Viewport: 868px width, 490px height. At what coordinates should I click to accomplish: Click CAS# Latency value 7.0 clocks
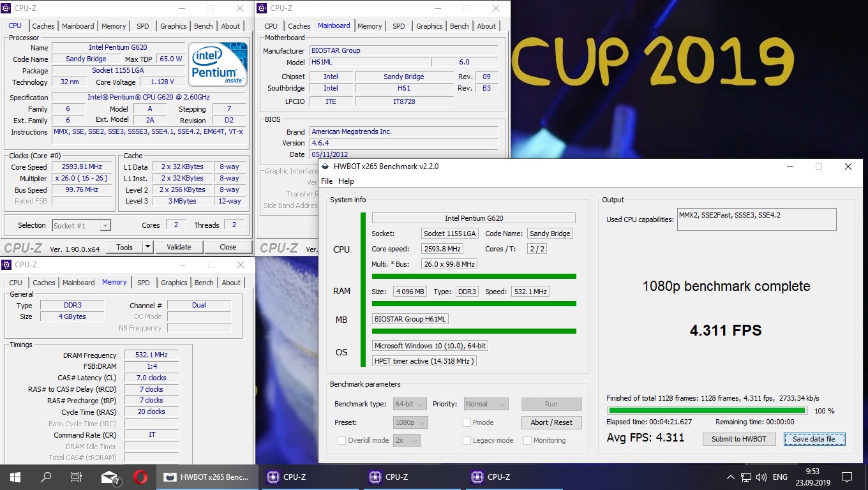point(151,378)
